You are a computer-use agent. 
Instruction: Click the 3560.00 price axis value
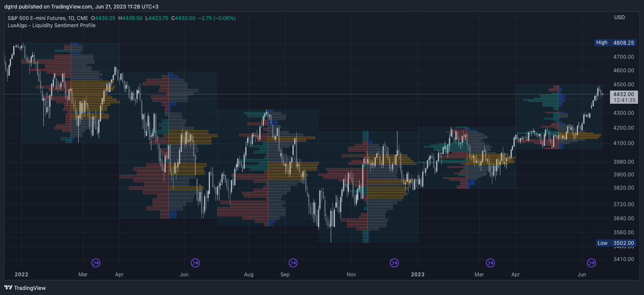[624, 233]
